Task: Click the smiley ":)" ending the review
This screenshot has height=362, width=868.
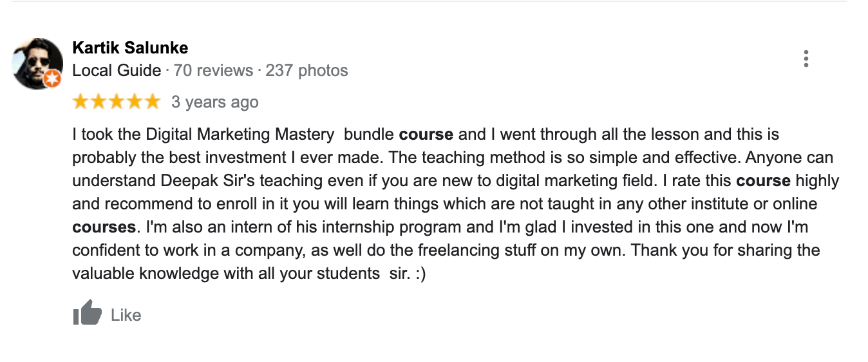Action: [419, 274]
